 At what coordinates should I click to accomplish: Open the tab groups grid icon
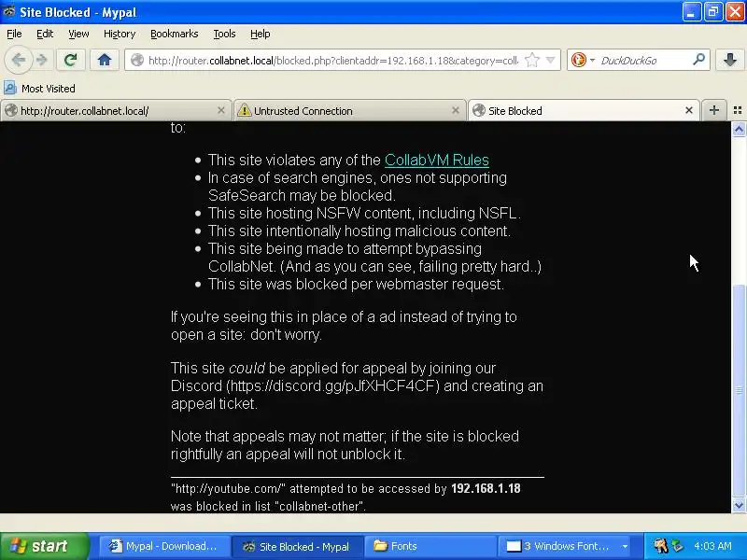click(738, 110)
